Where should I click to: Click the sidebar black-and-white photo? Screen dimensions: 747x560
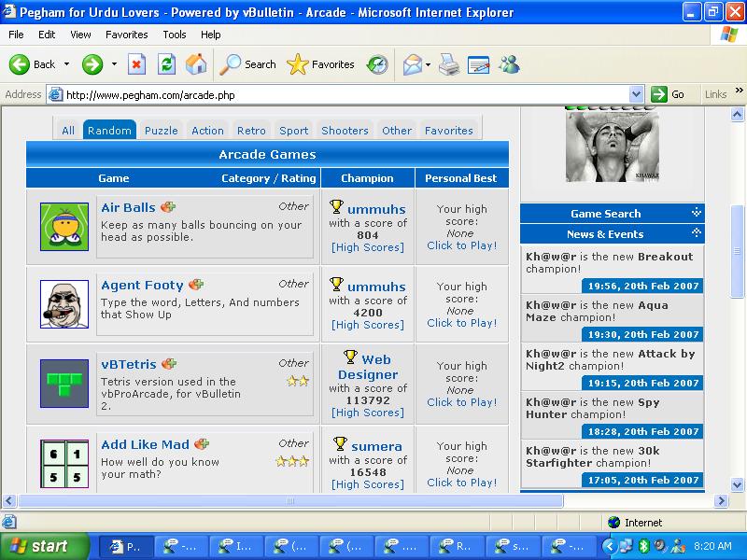pos(613,146)
